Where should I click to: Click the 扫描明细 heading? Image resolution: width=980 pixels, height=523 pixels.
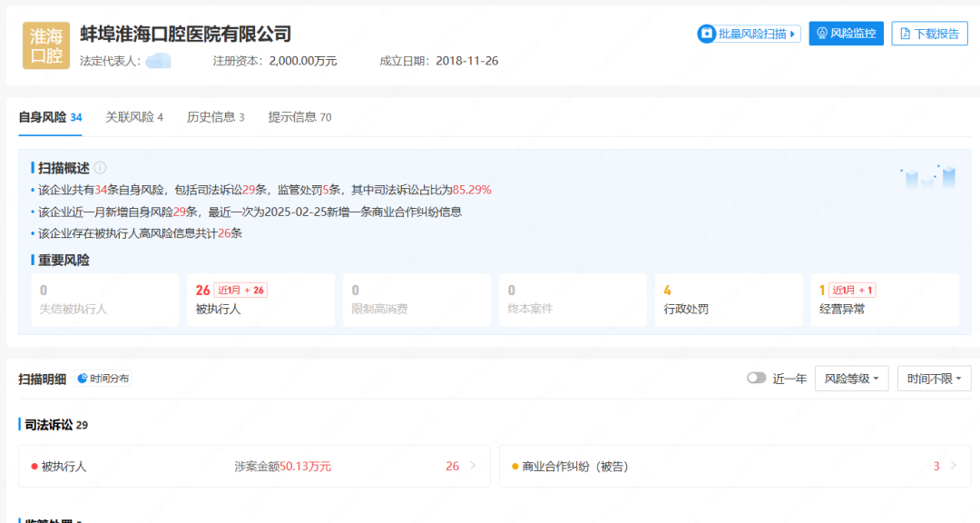[x=42, y=380]
